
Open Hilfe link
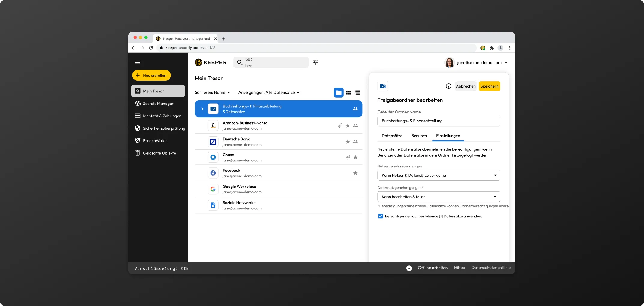tap(459, 268)
